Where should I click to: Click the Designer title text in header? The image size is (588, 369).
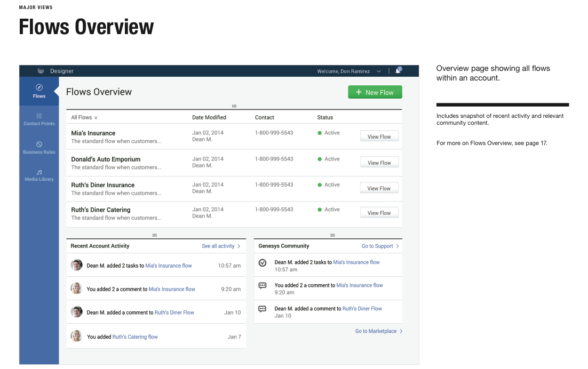point(62,71)
